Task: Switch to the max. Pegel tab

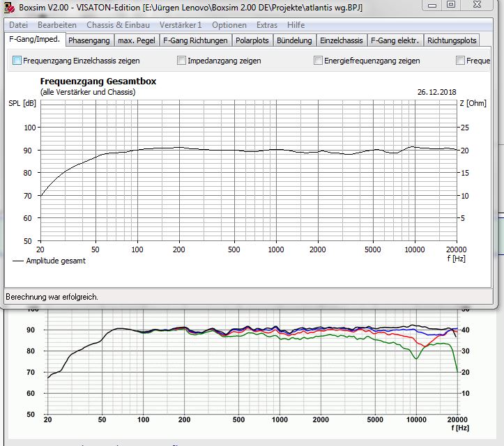Action: tap(136, 40)
